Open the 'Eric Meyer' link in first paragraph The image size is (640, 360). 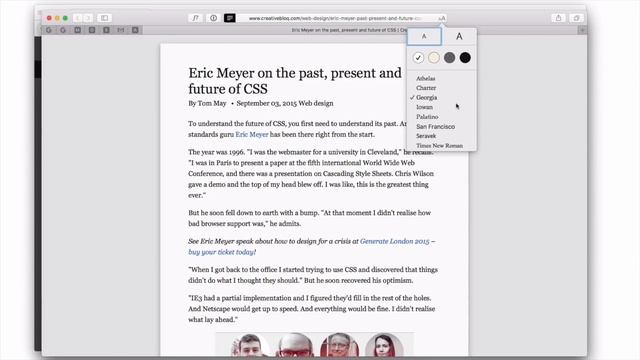252,134
